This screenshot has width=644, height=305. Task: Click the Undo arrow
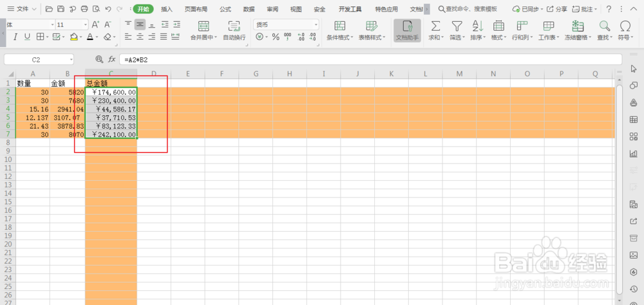point(108,8)
